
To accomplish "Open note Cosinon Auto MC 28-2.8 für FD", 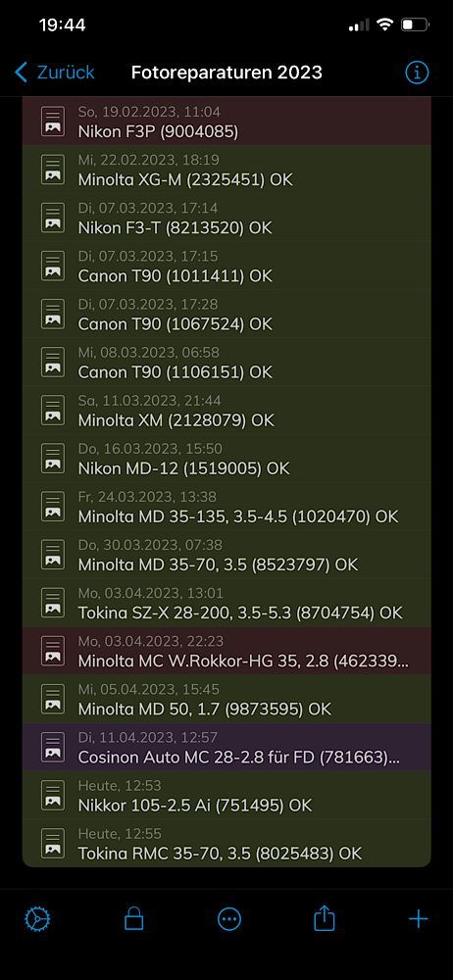I will pos(226,747).
